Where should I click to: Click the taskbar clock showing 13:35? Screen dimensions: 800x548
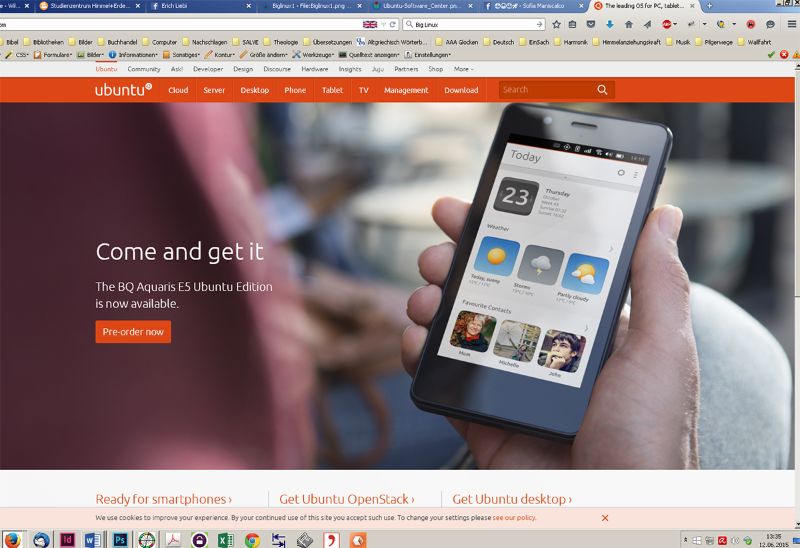773,540
